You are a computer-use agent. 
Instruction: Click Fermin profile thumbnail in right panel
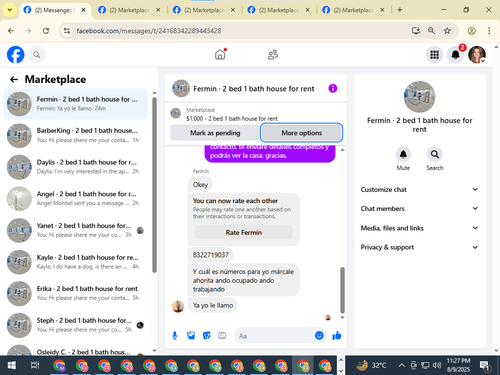(x=419, y=97)
